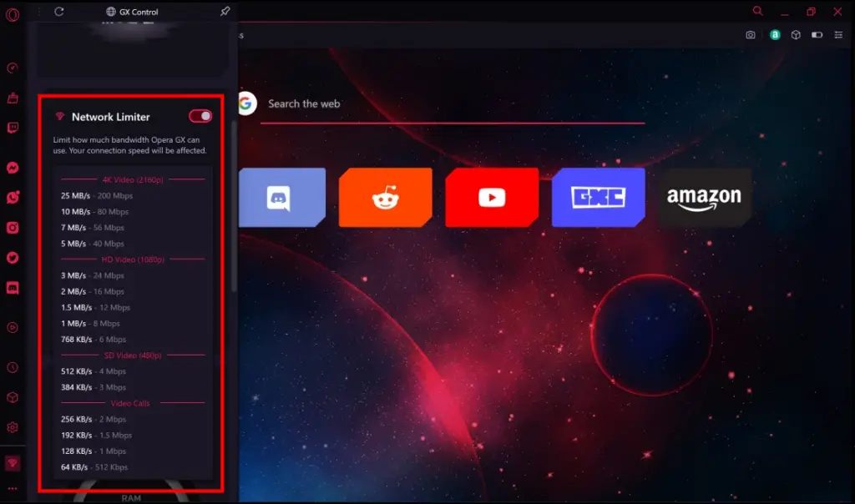Take a snapshot with camera icon
The height and width of the screenshot is (504, 855).
[751, 35]
